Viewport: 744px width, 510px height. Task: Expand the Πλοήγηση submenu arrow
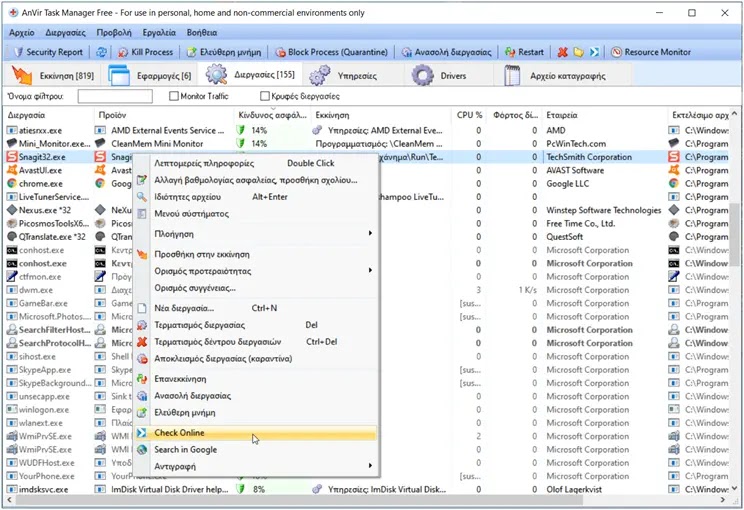(x=370, y=233)
